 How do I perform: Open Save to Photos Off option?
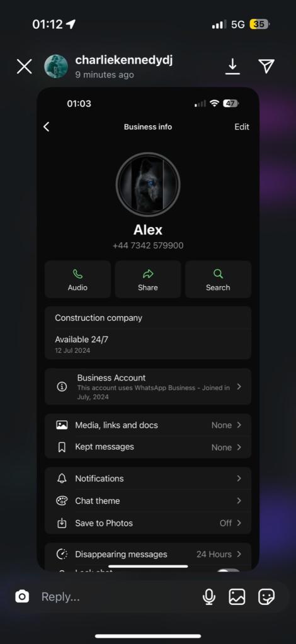pos(148,523)
